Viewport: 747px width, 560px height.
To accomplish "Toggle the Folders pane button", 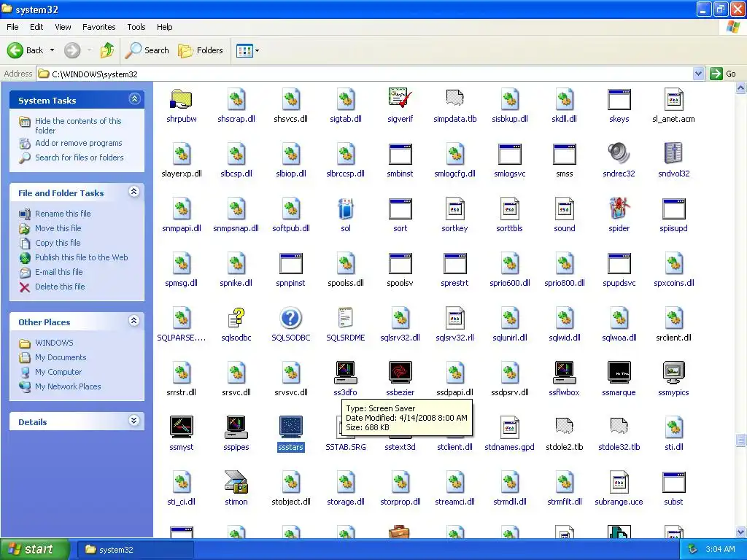I will (200, 50).
